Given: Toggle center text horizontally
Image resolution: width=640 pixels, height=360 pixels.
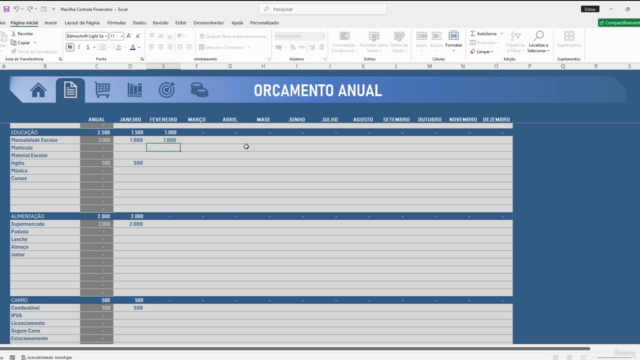Looking at the screenshot, I should (x=160, y=47).
